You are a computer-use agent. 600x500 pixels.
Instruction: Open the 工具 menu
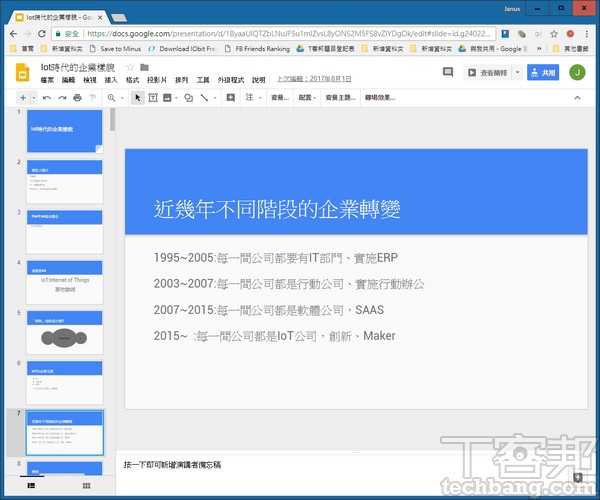203,80
